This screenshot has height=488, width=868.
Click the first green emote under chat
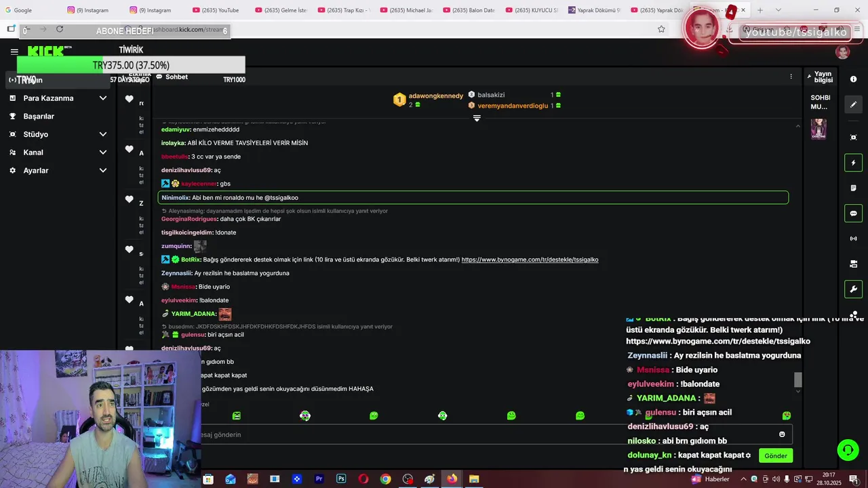pyautogui.click(x=236, y=415)
